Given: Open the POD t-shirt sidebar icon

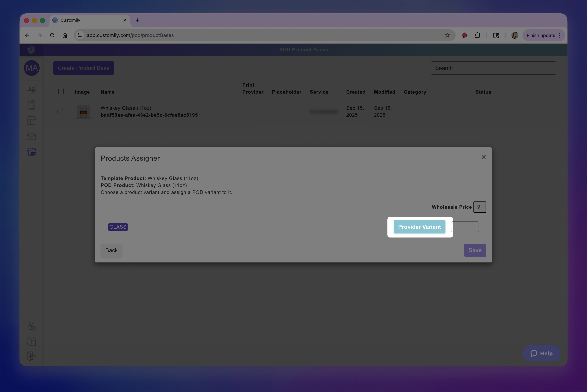Looking at the screenshot, I should 31,152.
